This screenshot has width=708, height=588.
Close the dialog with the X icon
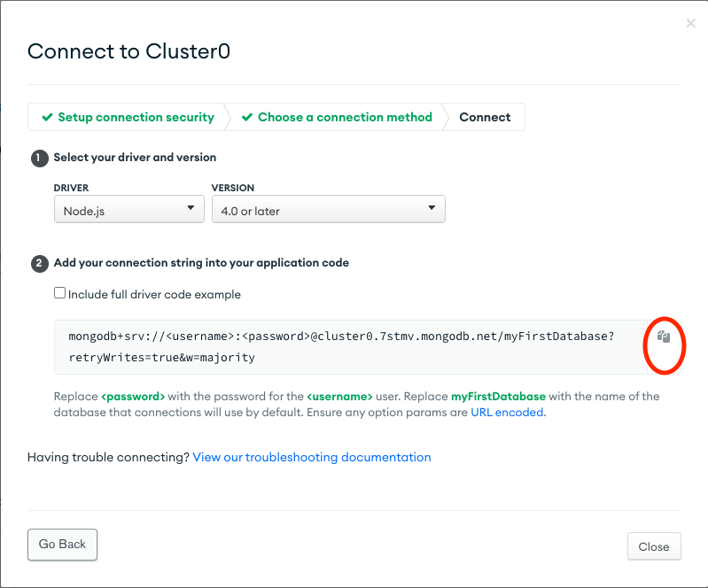[x=690, y=23]
